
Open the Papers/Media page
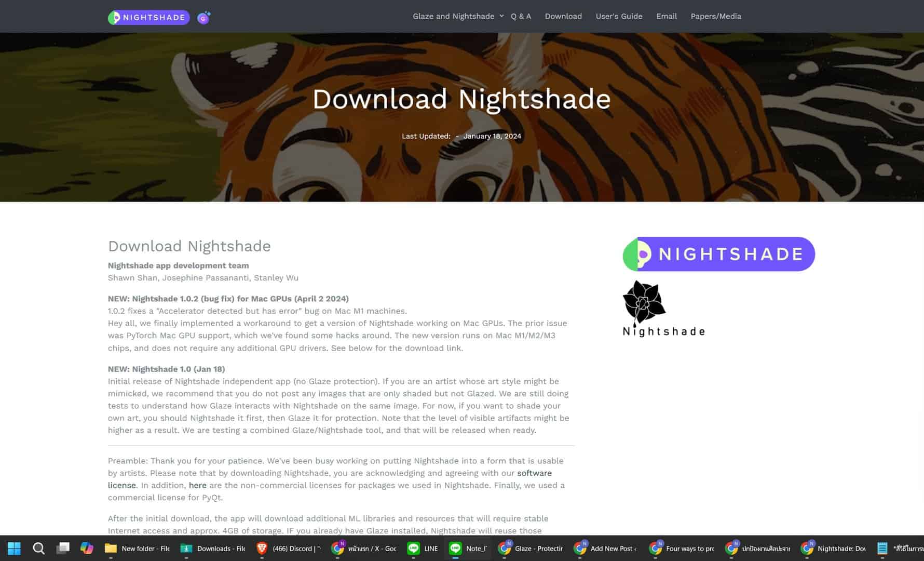tap(715, 16)
